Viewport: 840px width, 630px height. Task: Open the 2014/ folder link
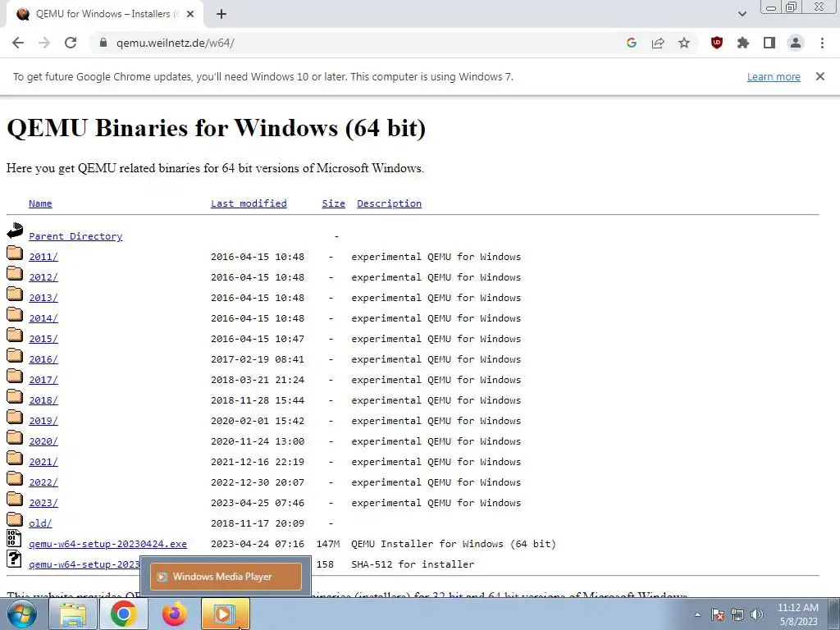(43, 318)
